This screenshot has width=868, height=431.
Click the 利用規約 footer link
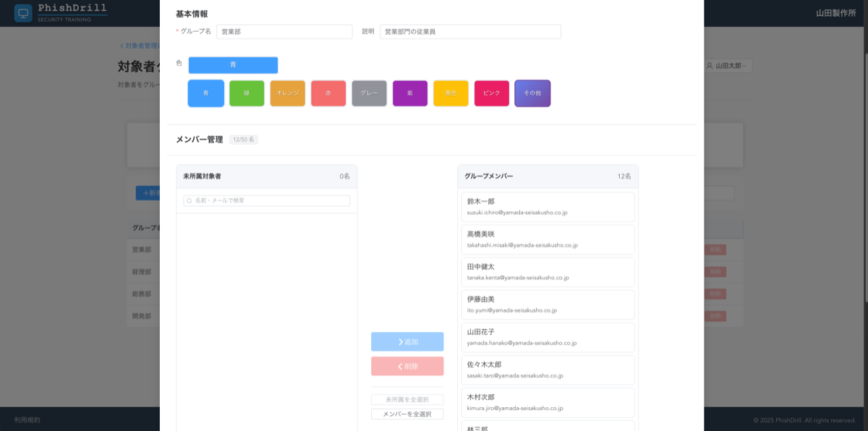click(x=27, y=419)
